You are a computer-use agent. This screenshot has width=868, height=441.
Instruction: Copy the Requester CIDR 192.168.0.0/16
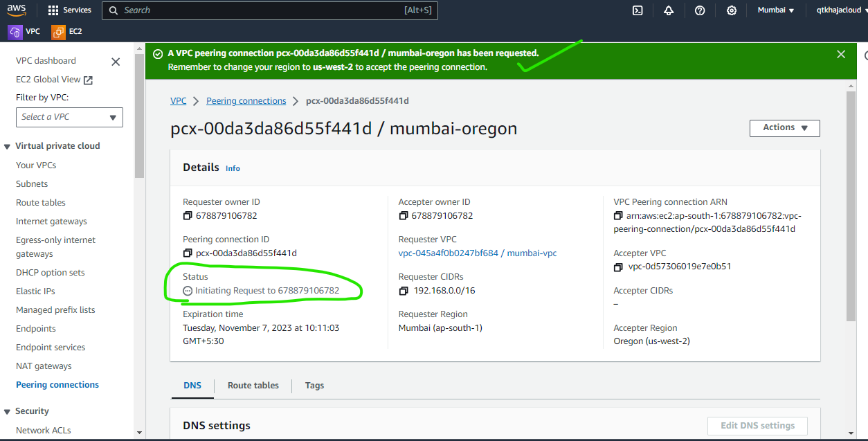pos(404,291)
